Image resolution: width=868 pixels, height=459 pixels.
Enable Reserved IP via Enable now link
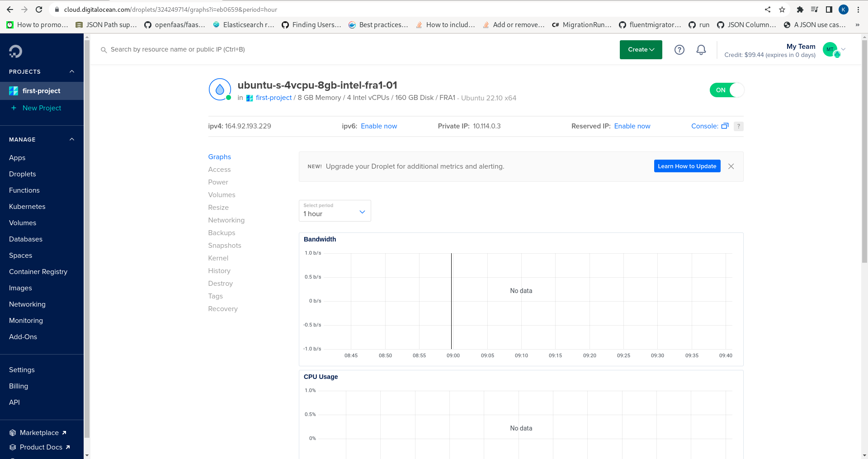(x=632, y=126)
